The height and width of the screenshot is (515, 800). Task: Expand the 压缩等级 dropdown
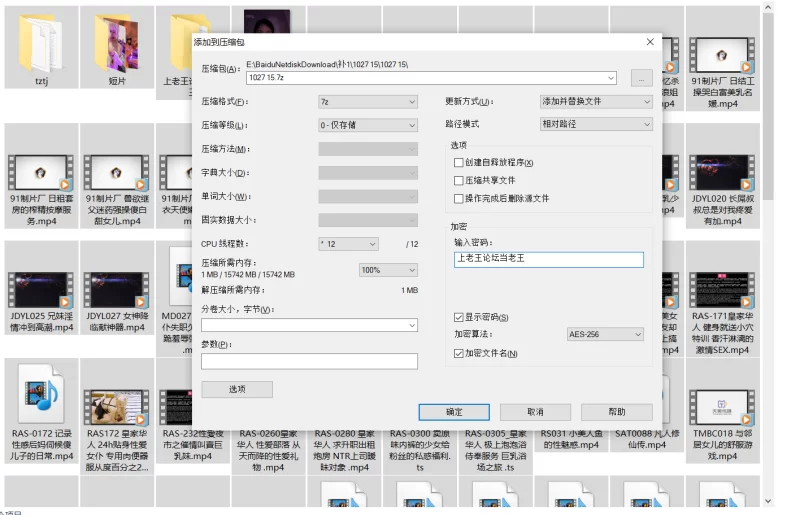pyautogui.click(x=368, y=125)
